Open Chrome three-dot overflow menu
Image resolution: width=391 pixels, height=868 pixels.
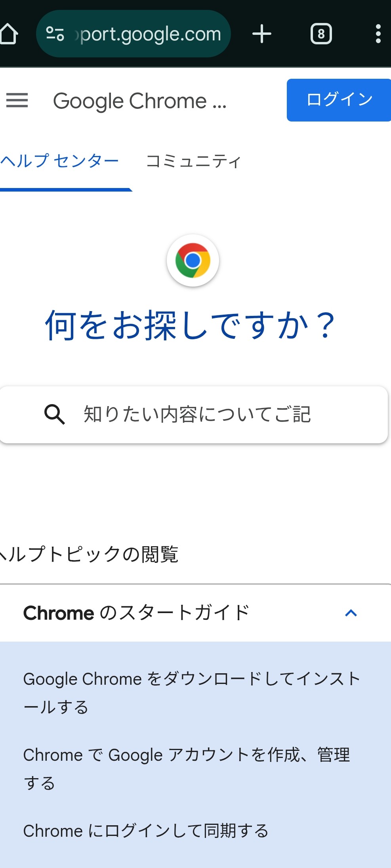coord(378,34)
